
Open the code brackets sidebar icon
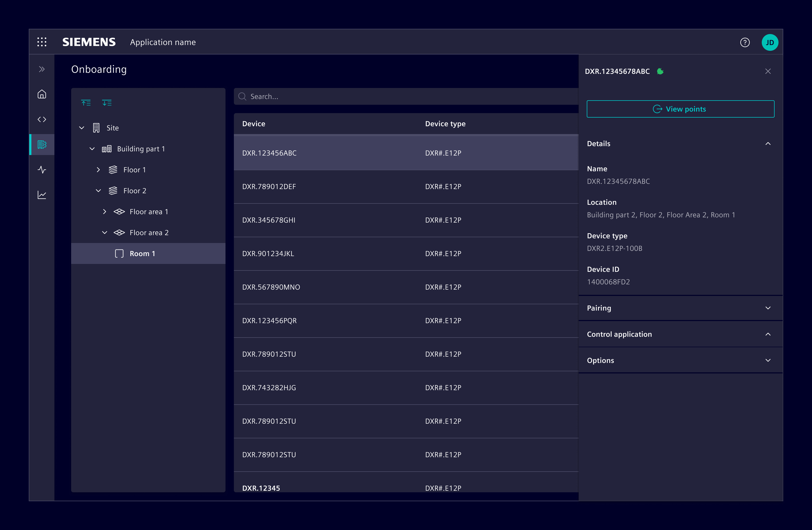coord(42,119)
